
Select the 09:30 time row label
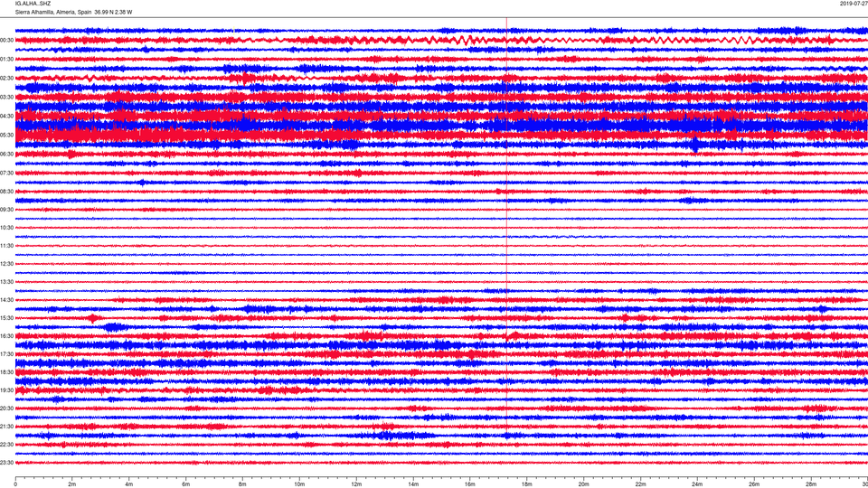coord(6,210)
